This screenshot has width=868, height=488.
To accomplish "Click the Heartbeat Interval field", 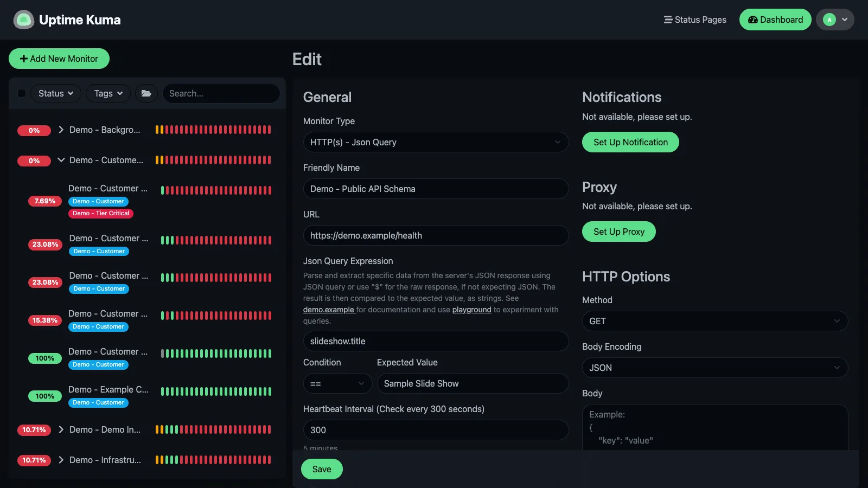I will point(436,430).
